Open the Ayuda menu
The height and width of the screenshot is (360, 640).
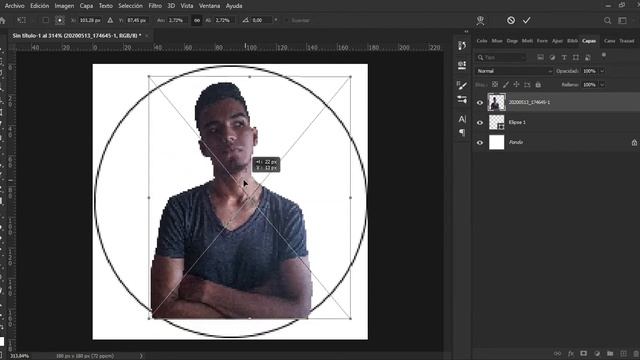[x=234, y=6]
